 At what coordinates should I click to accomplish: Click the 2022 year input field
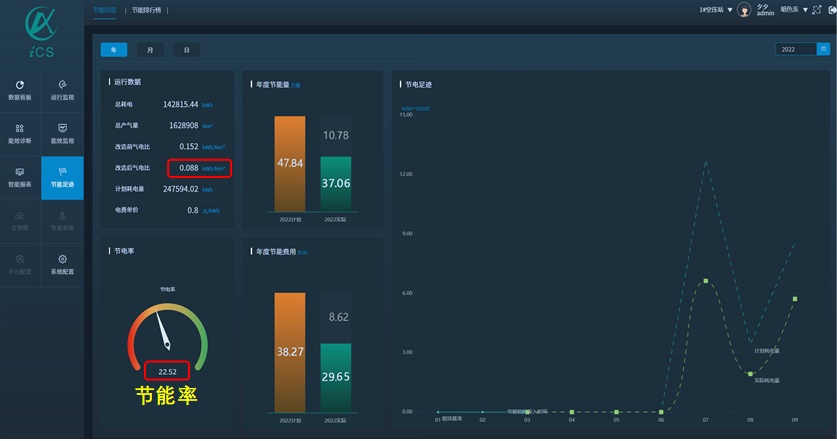coord(794,49)
